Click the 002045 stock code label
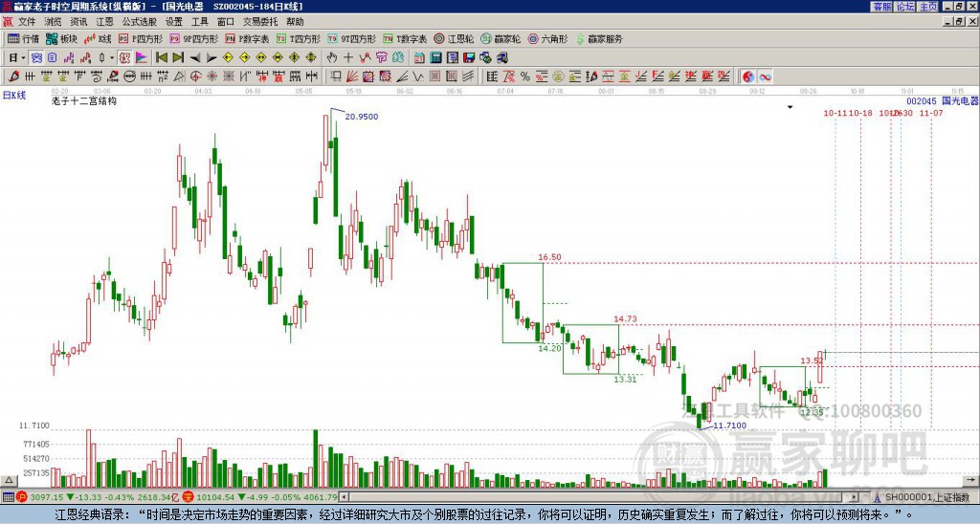The width and height of the screenshot is (980, 524). coord(922,101)
